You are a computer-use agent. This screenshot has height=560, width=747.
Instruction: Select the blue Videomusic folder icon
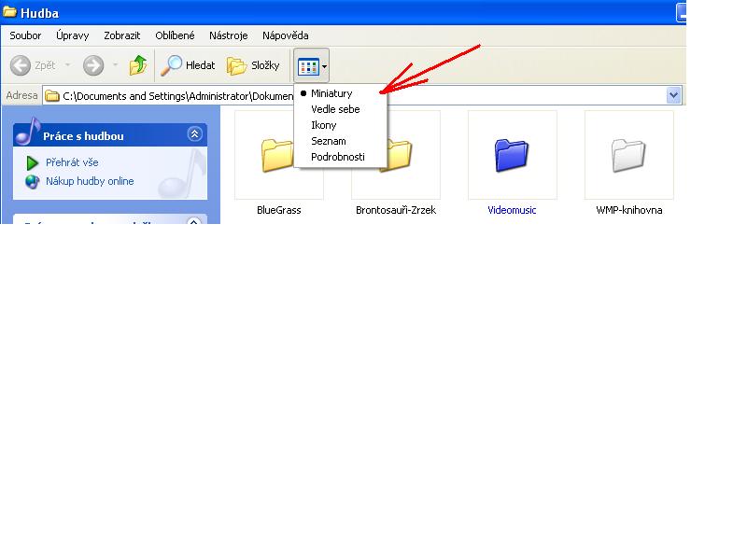pyautogui.click(x=512, y=155)
